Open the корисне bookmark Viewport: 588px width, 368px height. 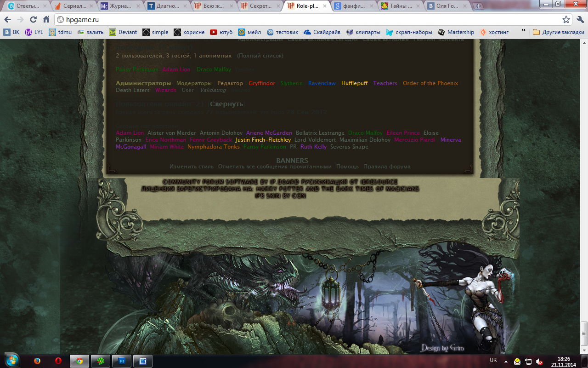tap(189, 32)
